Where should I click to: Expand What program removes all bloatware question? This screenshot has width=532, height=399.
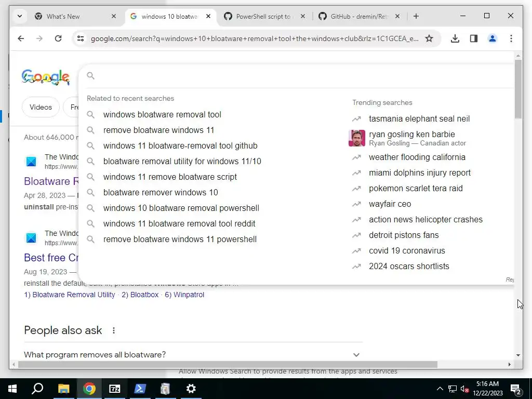(193, 355)
